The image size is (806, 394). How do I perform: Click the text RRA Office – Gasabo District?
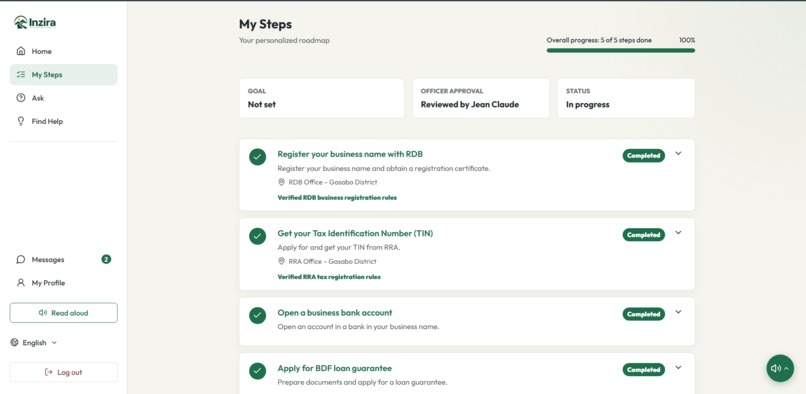[x=332, y=261]
